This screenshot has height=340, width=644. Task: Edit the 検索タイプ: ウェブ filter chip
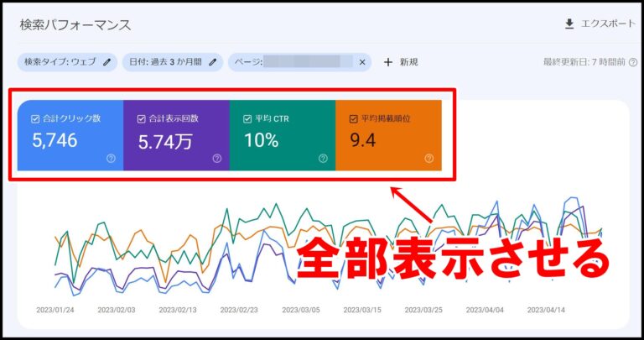click(67, 62)
